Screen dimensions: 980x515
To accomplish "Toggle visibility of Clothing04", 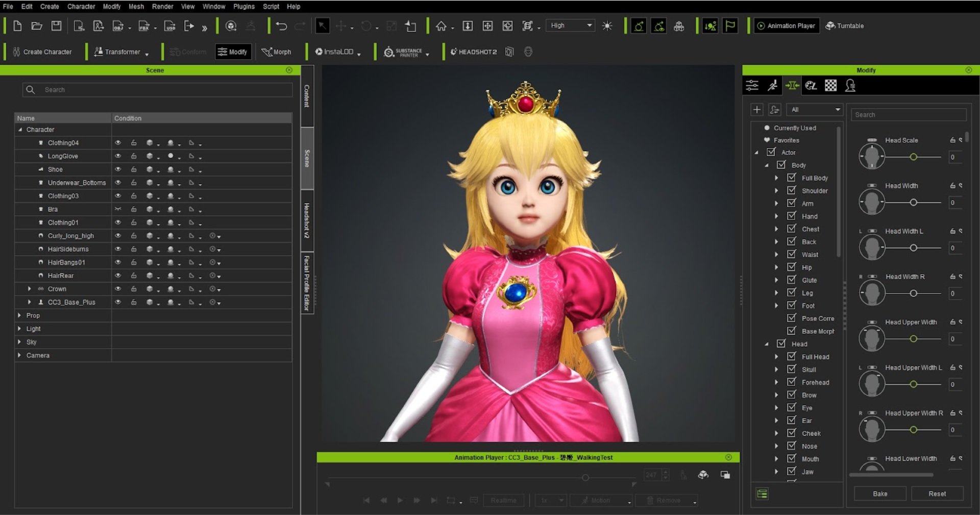I will [x=118, y=143].
